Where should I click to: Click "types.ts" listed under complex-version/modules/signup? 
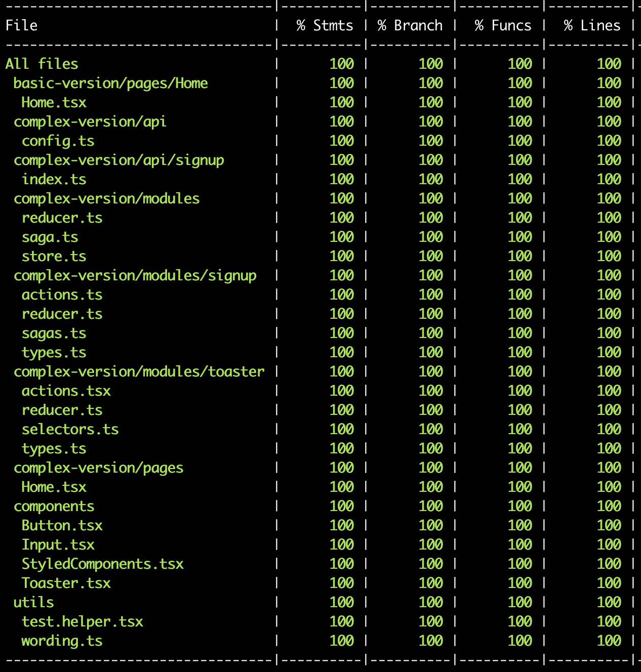[54, 352]
